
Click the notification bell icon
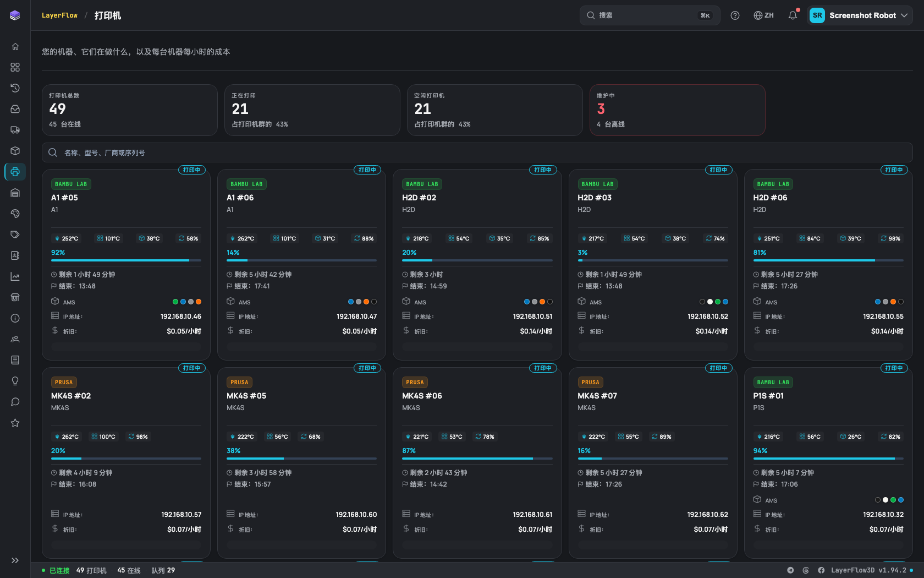793,15
